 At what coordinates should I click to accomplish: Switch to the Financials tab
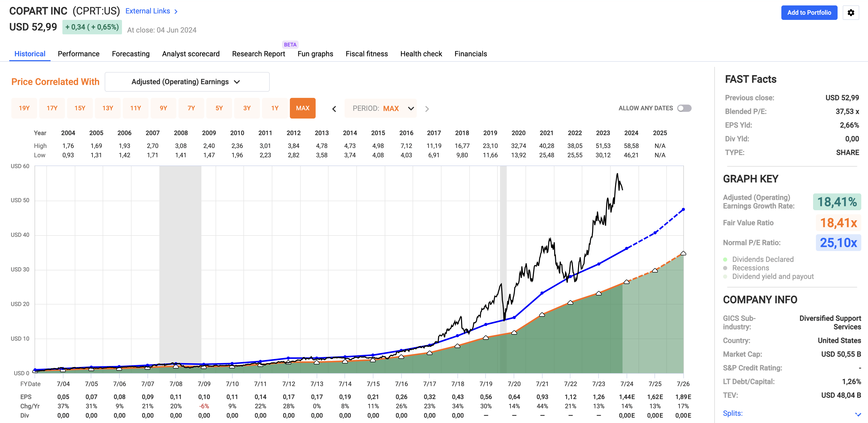pos(471,54)
